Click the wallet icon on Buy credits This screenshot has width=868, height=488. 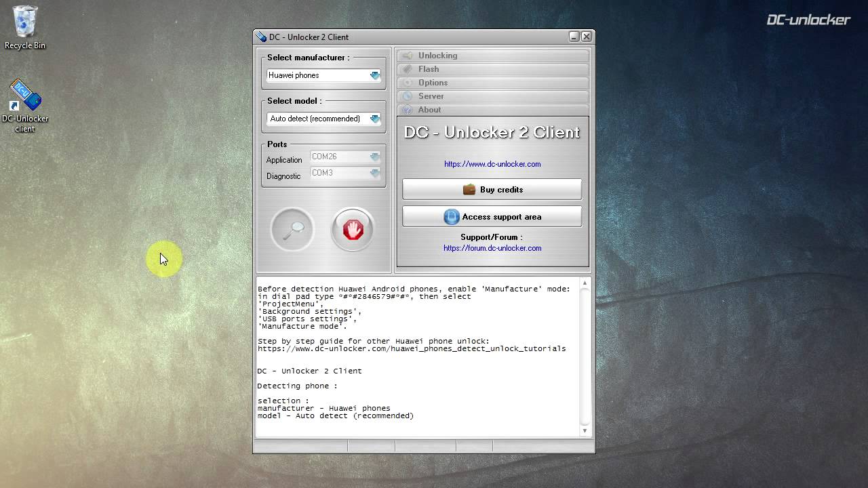tap(469, 190)
